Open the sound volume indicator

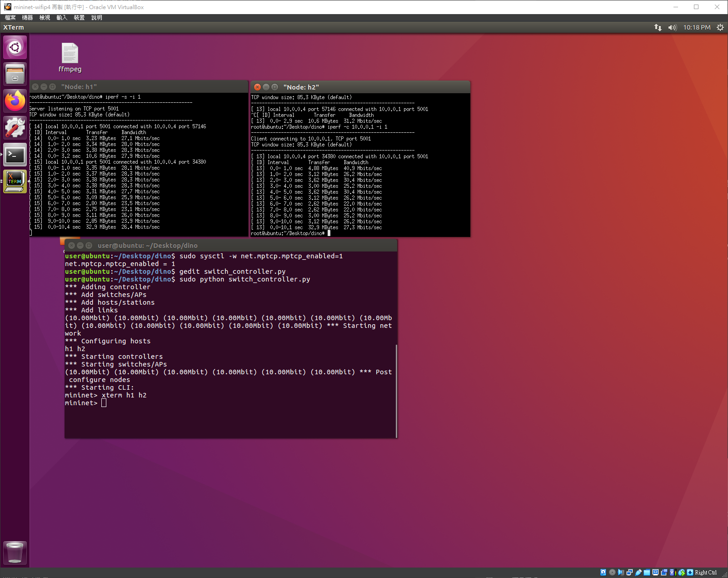pyautogui.click(x=673, y=27)
